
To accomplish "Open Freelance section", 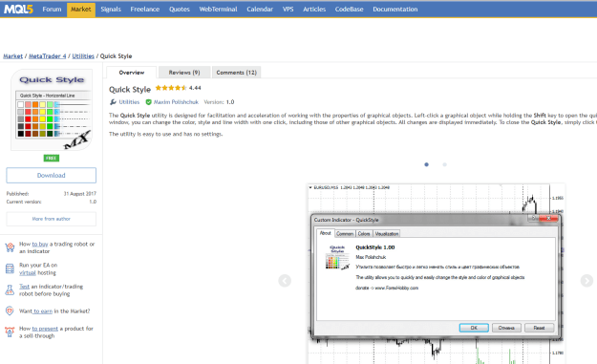I will click(144, 10).
